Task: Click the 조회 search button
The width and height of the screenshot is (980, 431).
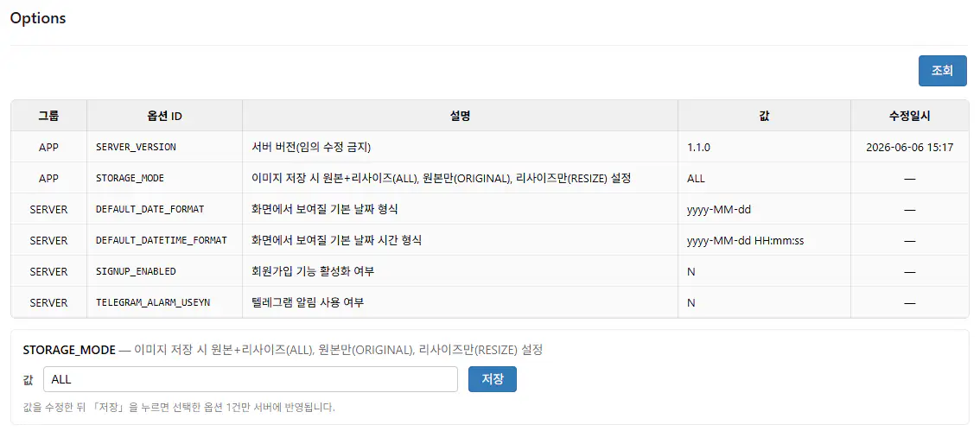Action: pos(943,71)
